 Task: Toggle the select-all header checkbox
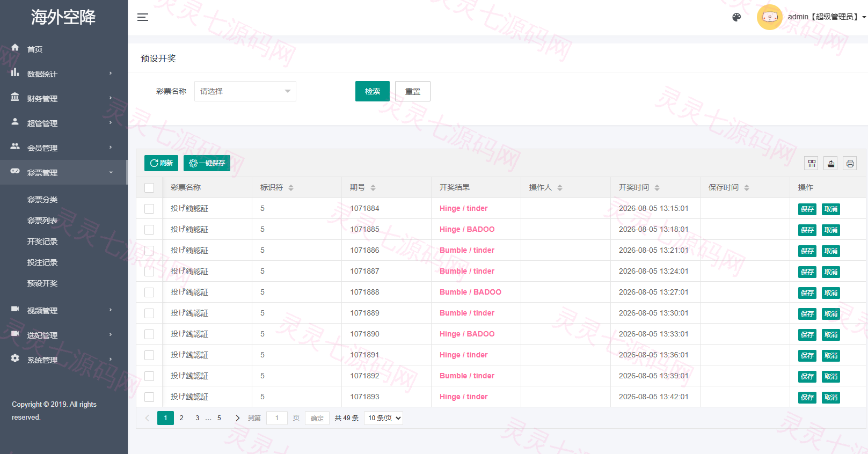[149, 188]
